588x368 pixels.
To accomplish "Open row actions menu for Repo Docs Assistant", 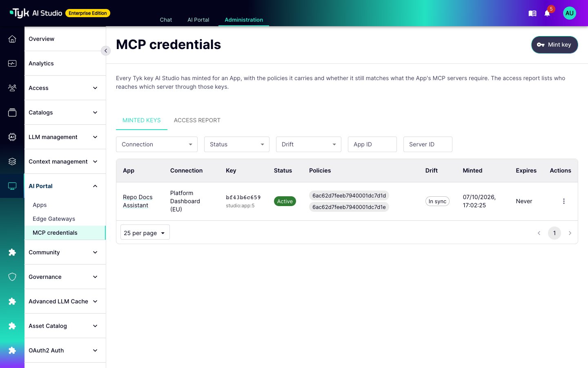I will [564, 201].
